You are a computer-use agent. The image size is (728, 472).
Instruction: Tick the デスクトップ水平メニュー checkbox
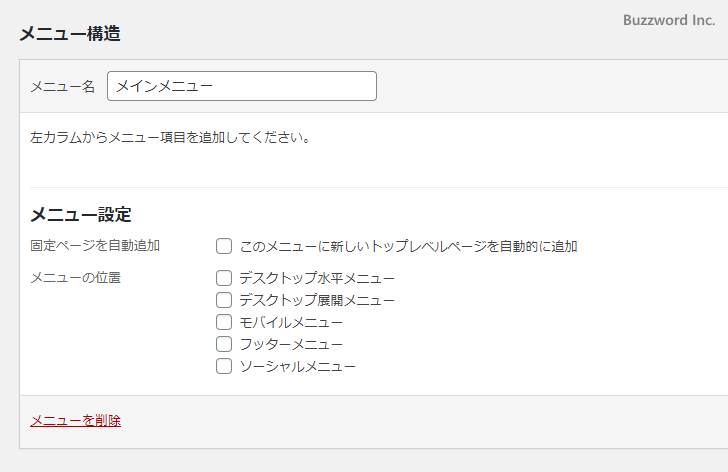coord(224,278)
